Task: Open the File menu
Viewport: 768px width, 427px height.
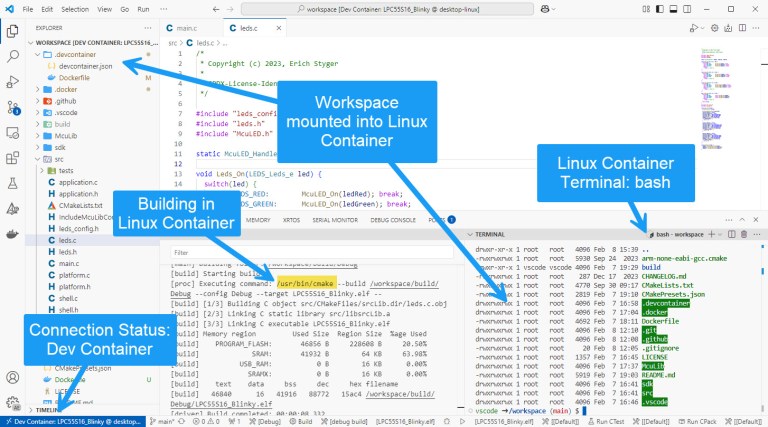Action: pyautogui.click(x=28, y=9)
